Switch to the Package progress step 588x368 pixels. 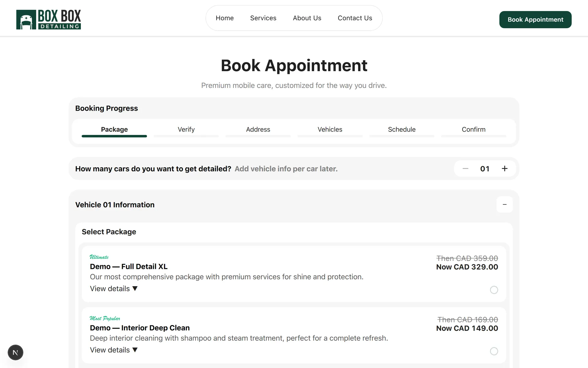[114, 129]
